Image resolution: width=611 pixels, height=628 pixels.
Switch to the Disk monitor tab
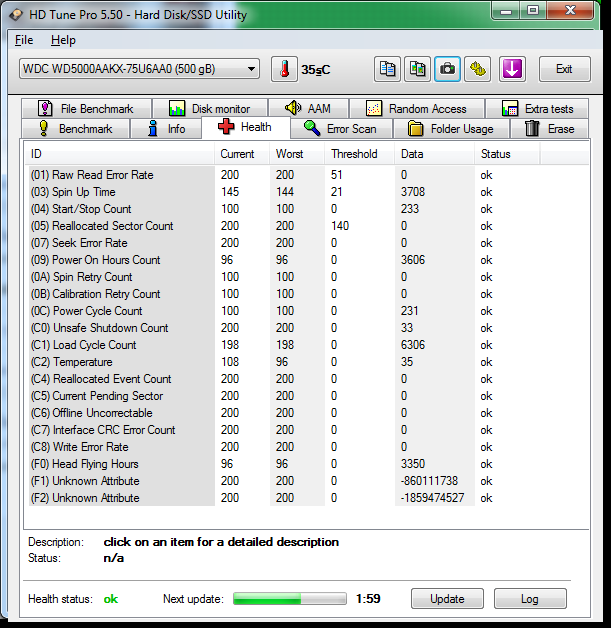tap(210, 109)
